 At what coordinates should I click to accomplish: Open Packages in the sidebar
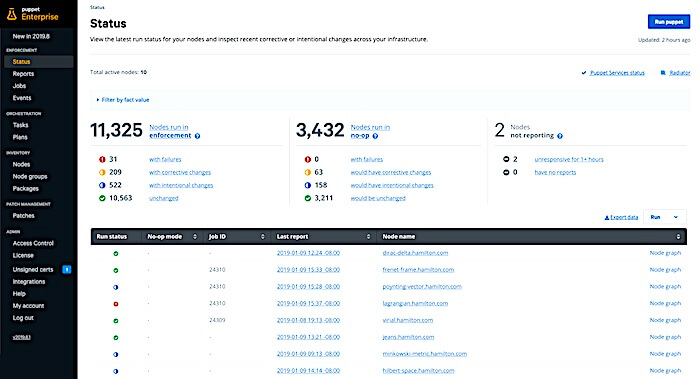[25, 188]
